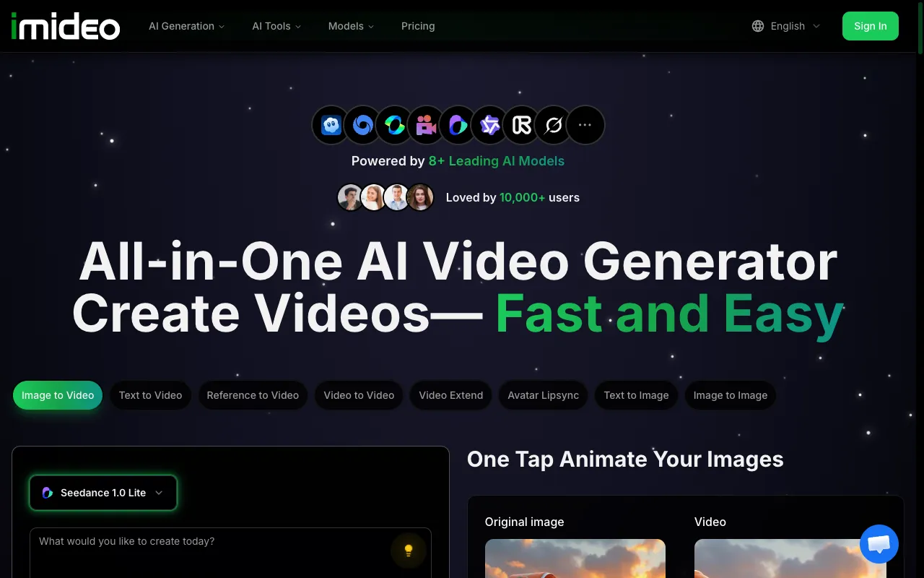Expand the English language selector
This screenshot has width=924, height=578.
(x=786, y=26)
